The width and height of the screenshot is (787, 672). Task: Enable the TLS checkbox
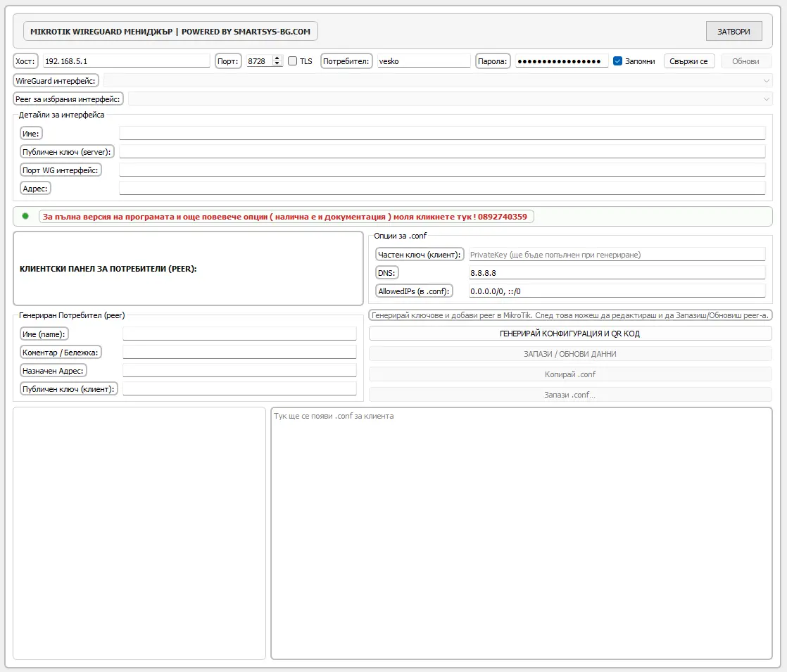(293, 61)
